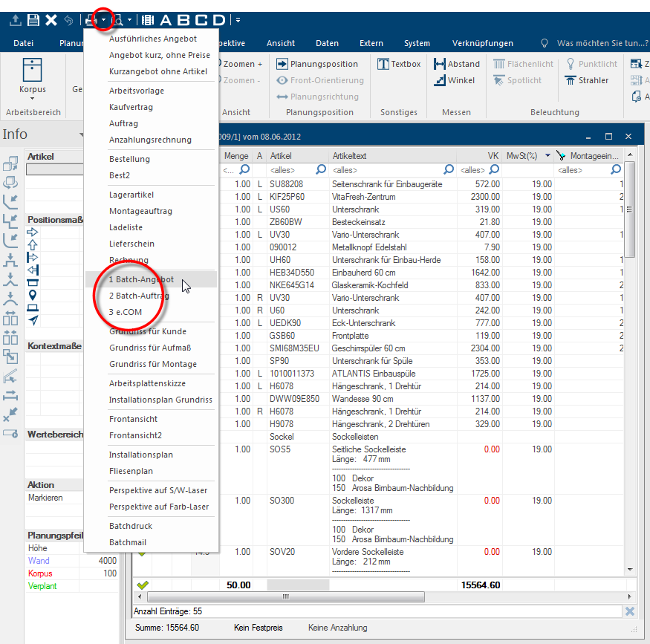This screenshot has width=650, height=644.
Task: Click the Planungsposition arrow icon
Action: [x=282, y=64]
